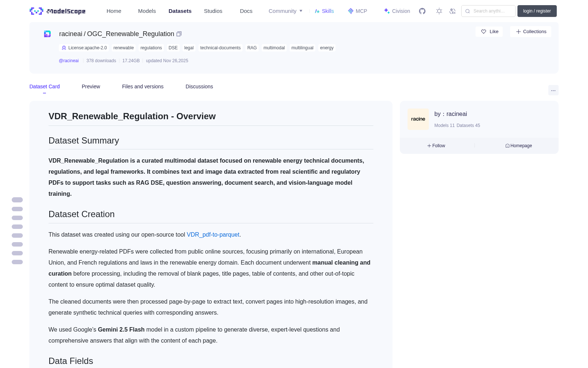Click the 'Data Fields' heading
The height and width of the screenshot is (368, 588).
[x=71, y=361]
